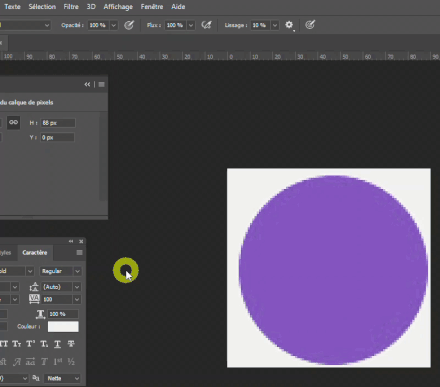Open the properties panel flyout menu
This screenshot has height=387, width=440.
(102, 85)
